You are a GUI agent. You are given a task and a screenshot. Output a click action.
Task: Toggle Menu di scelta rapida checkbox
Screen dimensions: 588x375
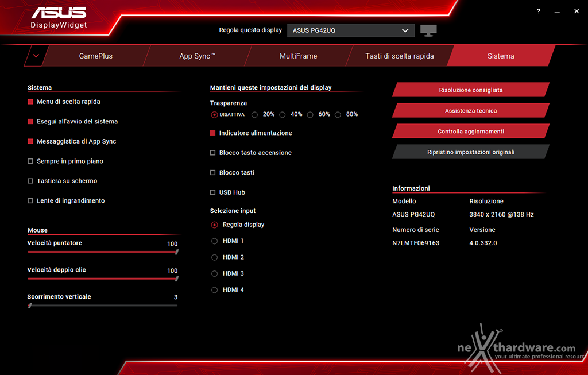coord(30,102)
